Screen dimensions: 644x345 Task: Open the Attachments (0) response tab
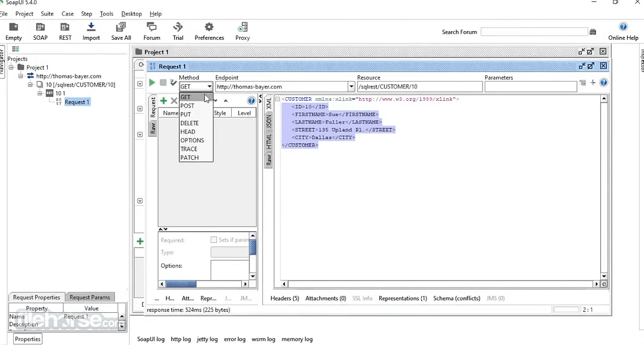(325, 298)
